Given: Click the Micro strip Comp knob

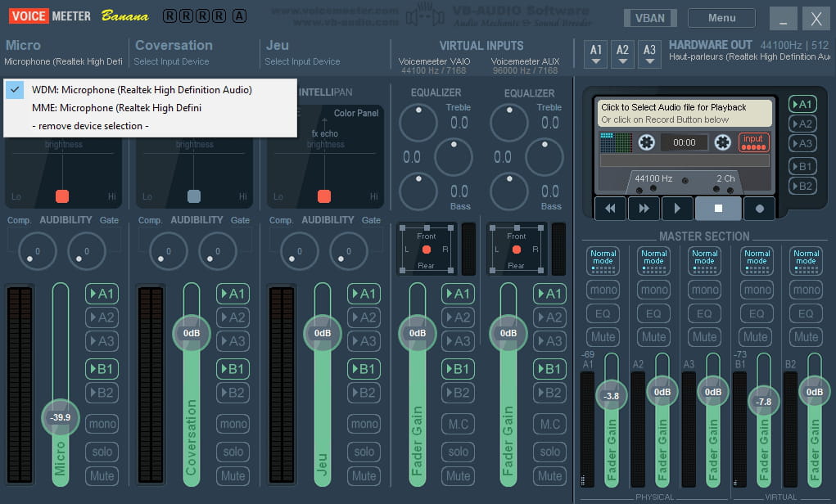Looking at the screenshot, I should [38, 251].
